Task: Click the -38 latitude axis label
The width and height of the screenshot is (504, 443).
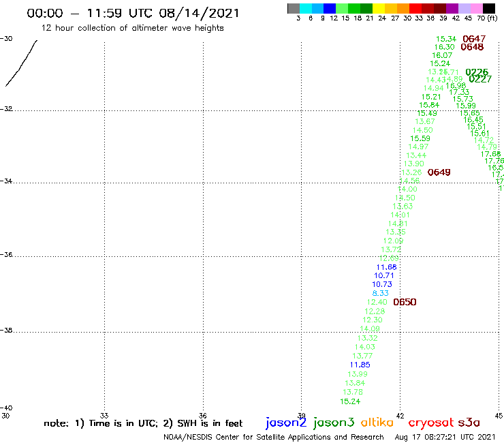Action: pyautogui.click(x=6, y=330)
